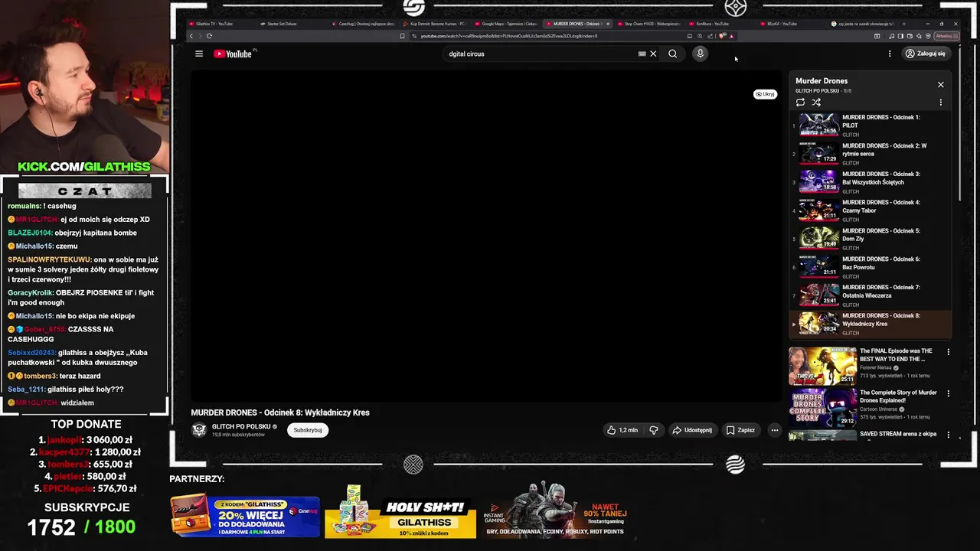This screenshot has width=980, height=551.
Task: Switch to Kup Detroit Become Human tab
Action: 435,24
